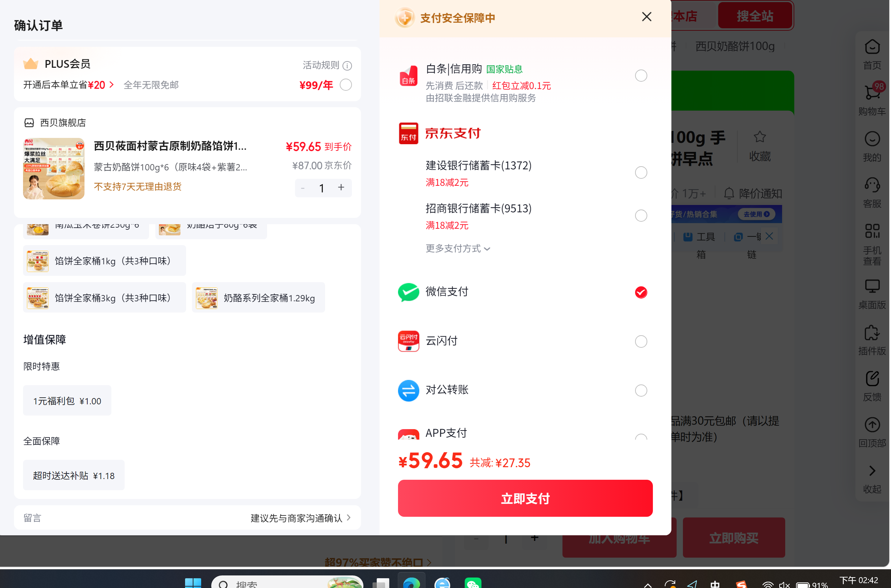Click the 活动规则 info circle icon
891x588 pixels.
pos(347,66)
